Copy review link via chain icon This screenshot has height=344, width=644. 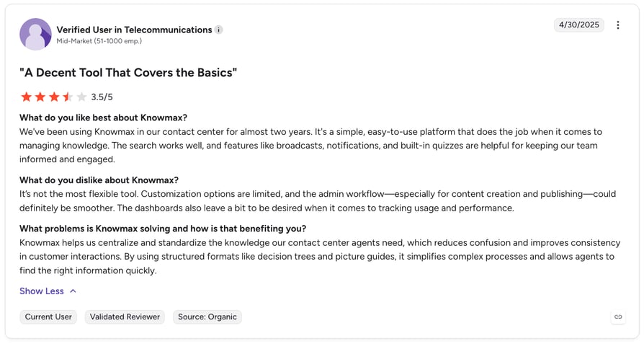pos(618,317)
